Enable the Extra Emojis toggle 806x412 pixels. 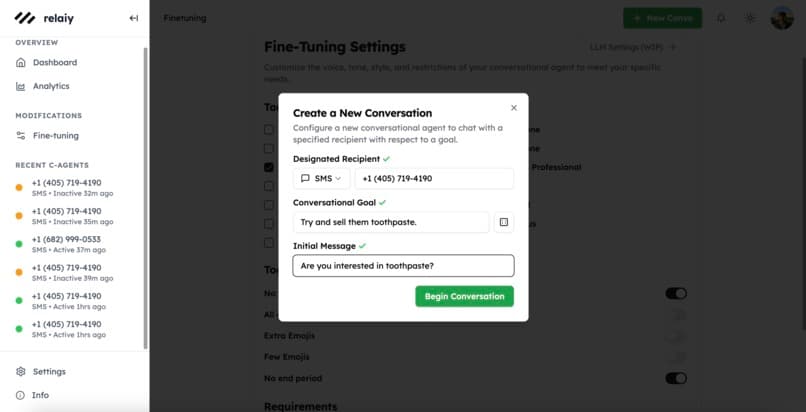[x=676, y=336]
